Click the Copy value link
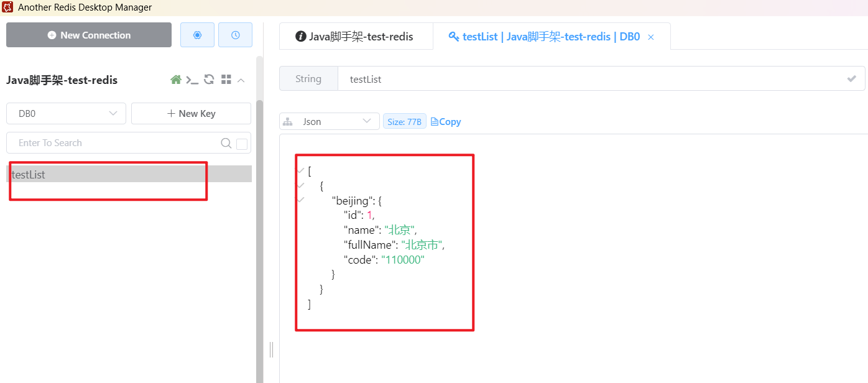 click(x=446, y=122)
